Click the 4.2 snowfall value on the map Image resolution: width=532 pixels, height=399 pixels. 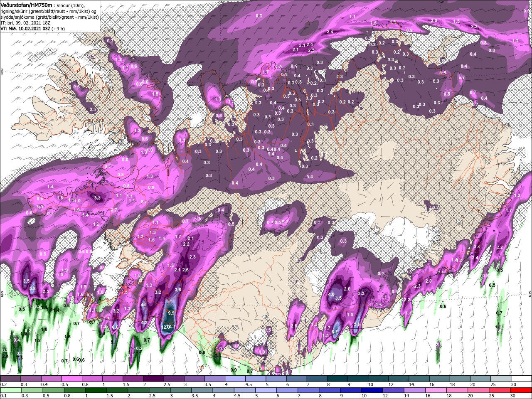pos(145,323)
